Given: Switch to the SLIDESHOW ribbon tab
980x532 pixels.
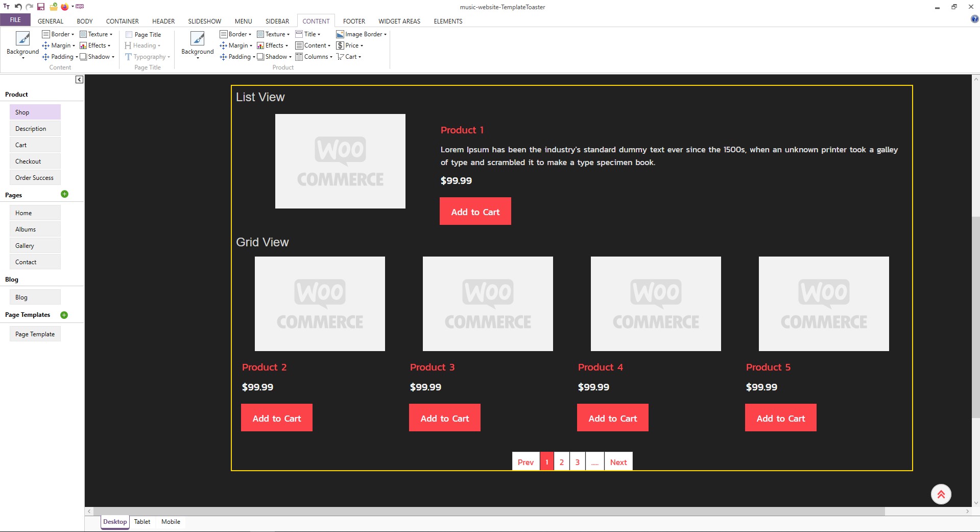Looking at the screenshot, I should click(x=204, y=21).
